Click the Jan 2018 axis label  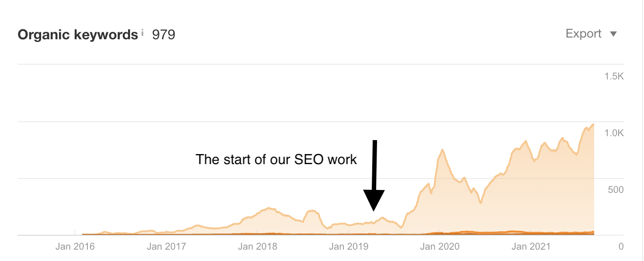click(x=257, y=247)
